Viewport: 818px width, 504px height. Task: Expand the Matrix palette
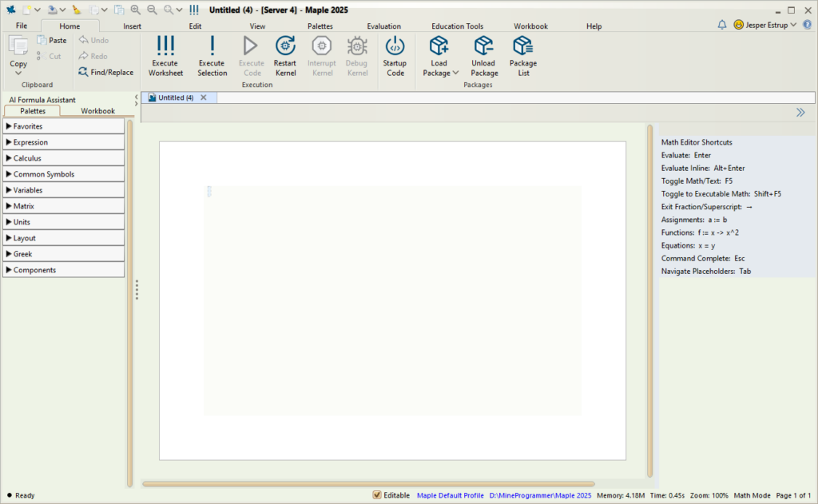point(64,206)
